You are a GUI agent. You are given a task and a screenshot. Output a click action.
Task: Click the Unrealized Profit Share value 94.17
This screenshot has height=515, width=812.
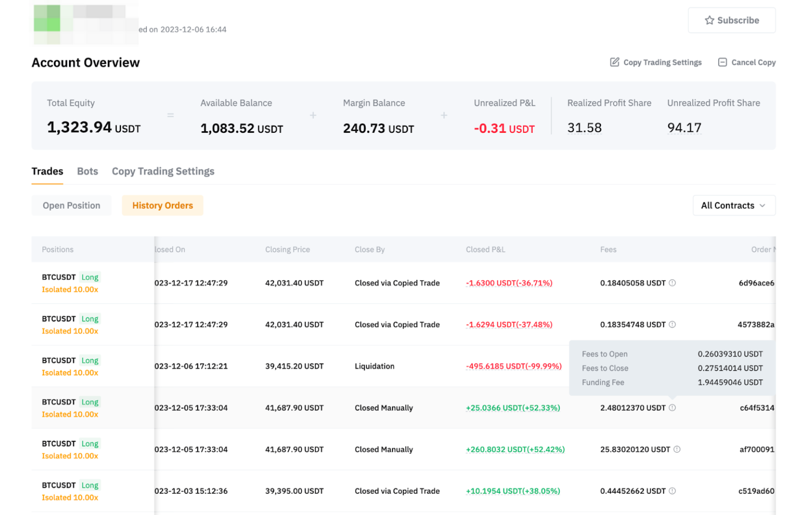tap(684, 128)
